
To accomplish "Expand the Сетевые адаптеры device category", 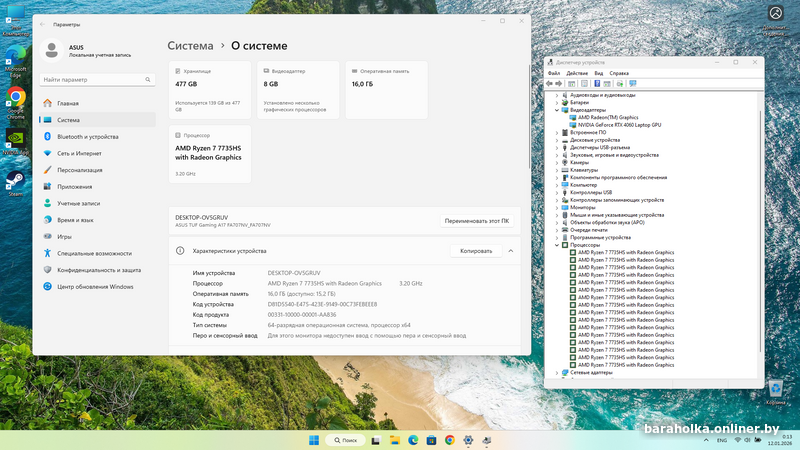I will [557, 372].
